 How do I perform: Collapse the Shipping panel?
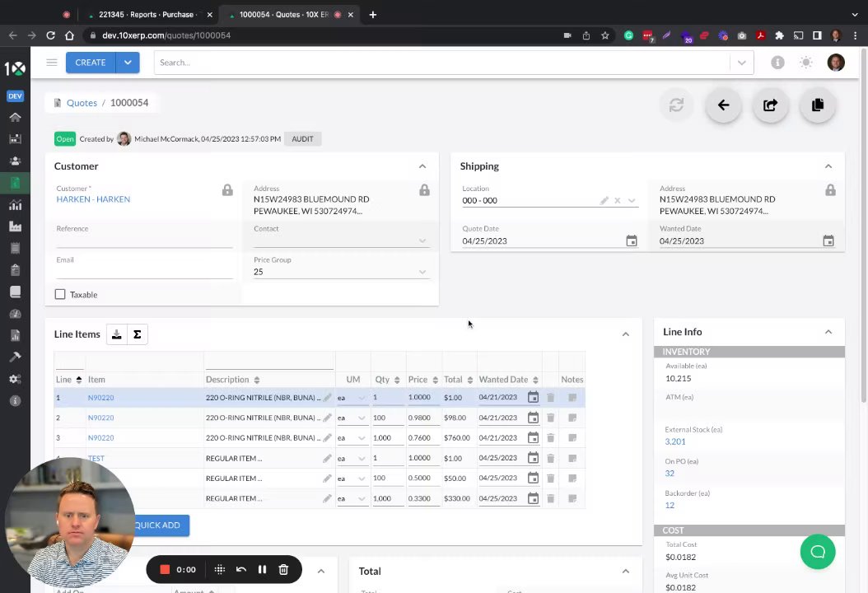point(828,166)
